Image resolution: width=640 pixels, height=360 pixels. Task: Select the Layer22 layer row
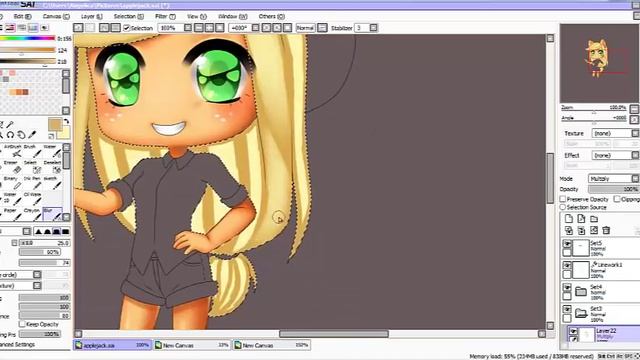(x=603, y=334)
